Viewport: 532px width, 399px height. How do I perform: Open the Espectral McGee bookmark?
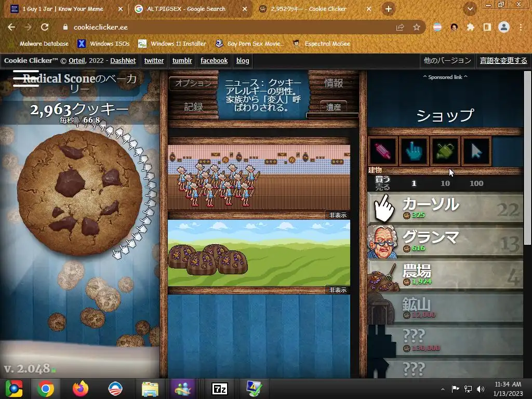point(322,44)
